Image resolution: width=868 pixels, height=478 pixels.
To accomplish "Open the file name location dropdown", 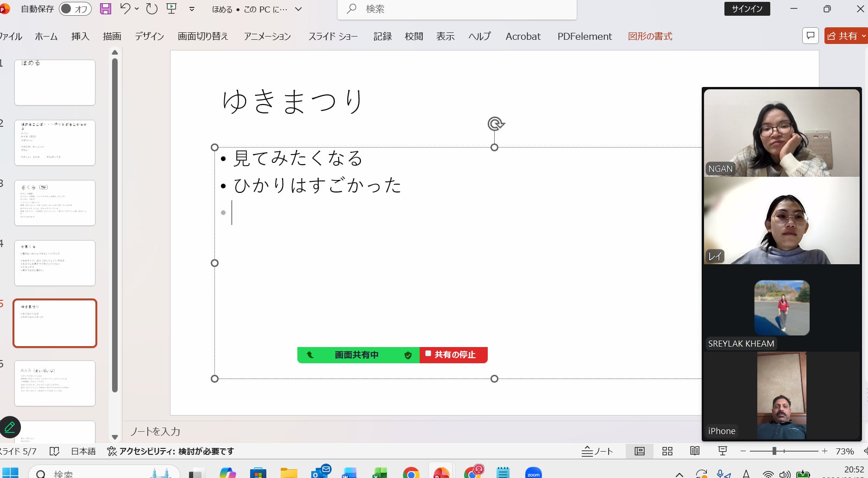I will pos(298,9).
